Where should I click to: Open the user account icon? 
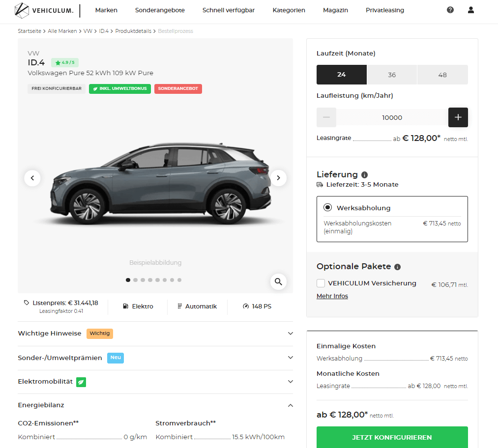click(470, 10)
